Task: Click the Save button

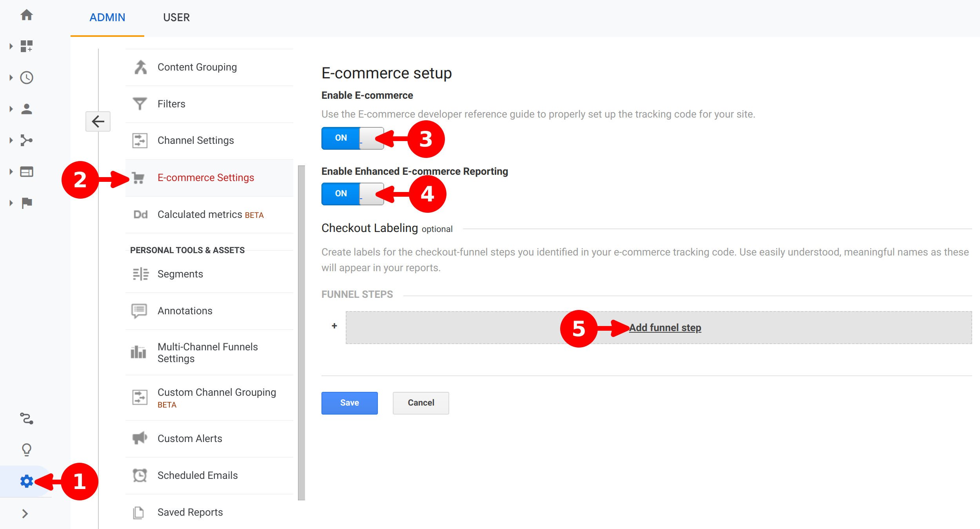Action: (x=349, y=403)
